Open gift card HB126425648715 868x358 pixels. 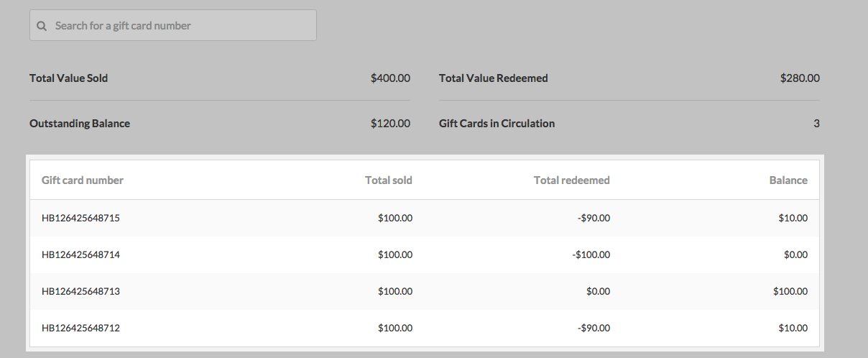point(81,218)
